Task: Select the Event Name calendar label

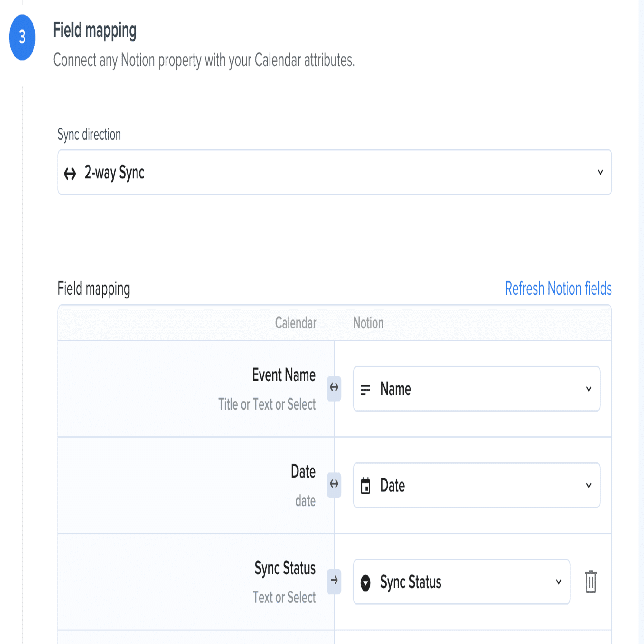Action: (284, 375)
